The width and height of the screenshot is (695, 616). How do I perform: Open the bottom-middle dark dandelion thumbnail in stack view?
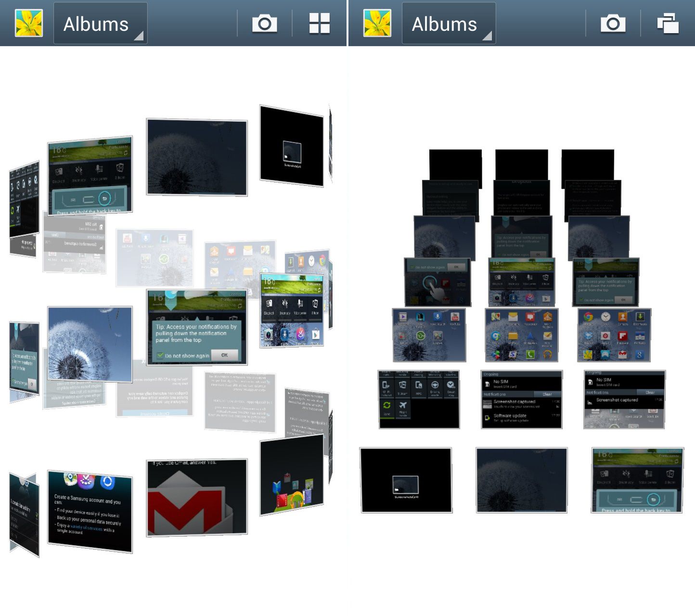point(522,480)
